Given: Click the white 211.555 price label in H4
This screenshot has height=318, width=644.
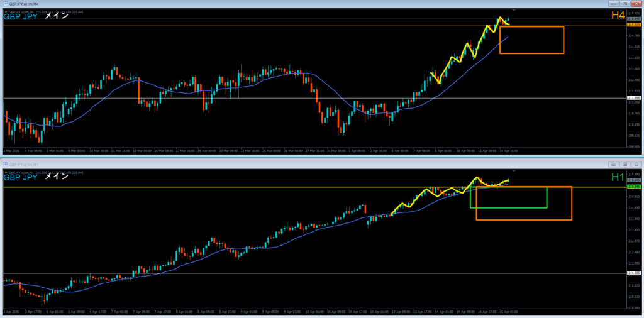Looking at the screenshot, I should 633,98.
